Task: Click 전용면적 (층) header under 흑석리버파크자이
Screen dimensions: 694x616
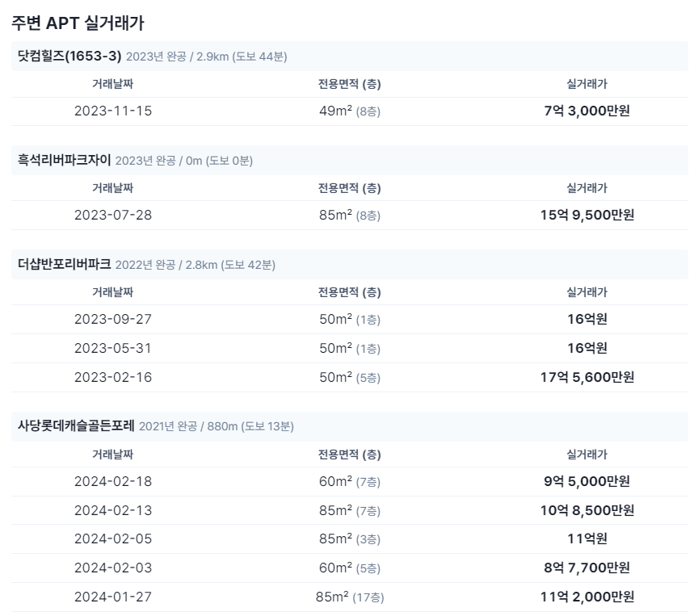Action: (x=349, y=188)
